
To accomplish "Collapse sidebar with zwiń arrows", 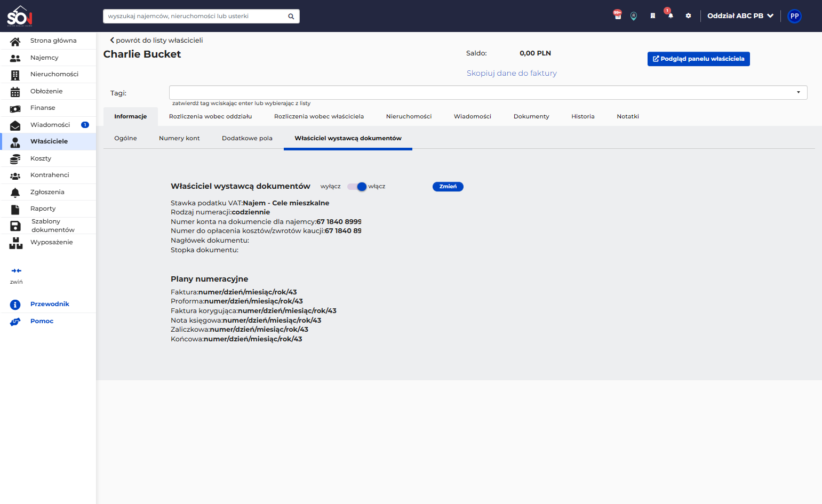I will coord(17,271).
